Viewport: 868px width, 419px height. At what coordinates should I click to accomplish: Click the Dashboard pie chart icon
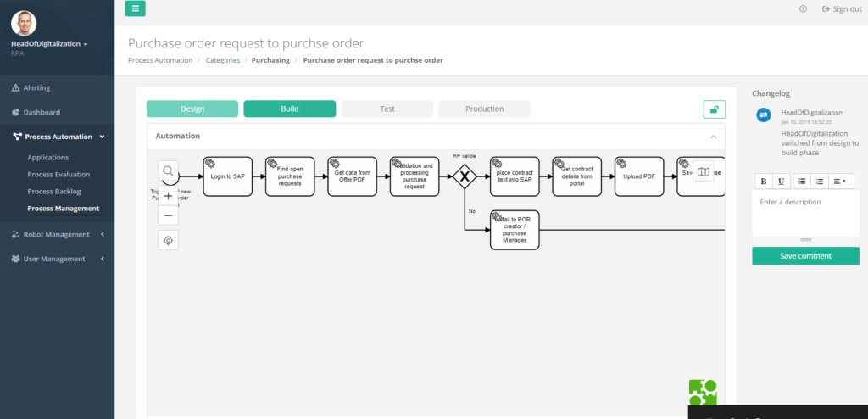tap(15, 112)
